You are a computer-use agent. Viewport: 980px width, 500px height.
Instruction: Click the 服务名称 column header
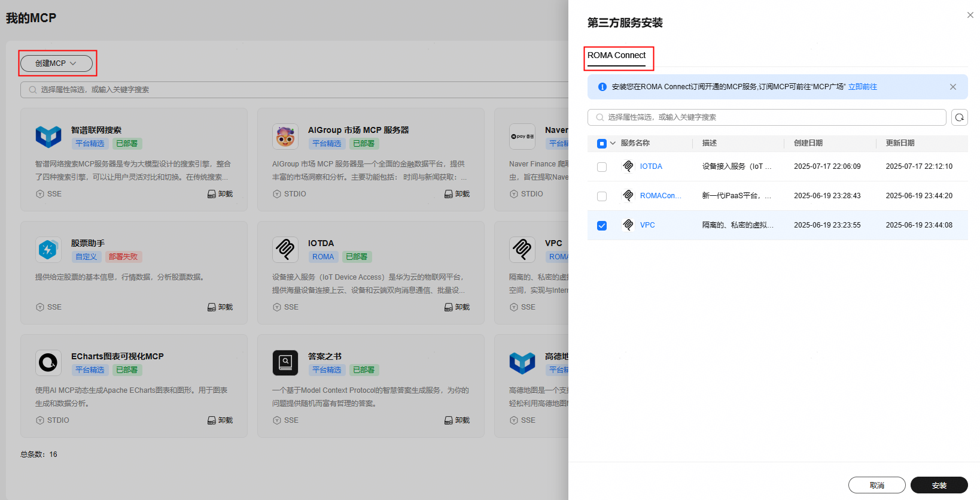[635, 143]
